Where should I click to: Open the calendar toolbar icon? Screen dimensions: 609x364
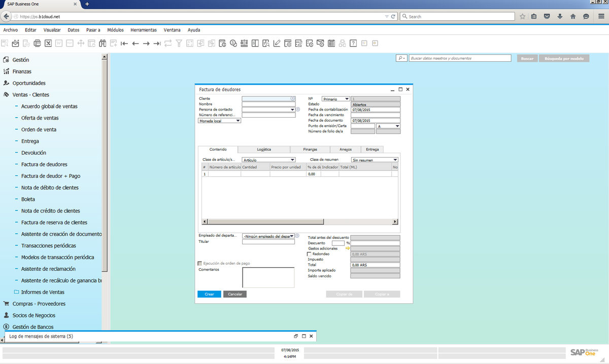tap(331, 43)
